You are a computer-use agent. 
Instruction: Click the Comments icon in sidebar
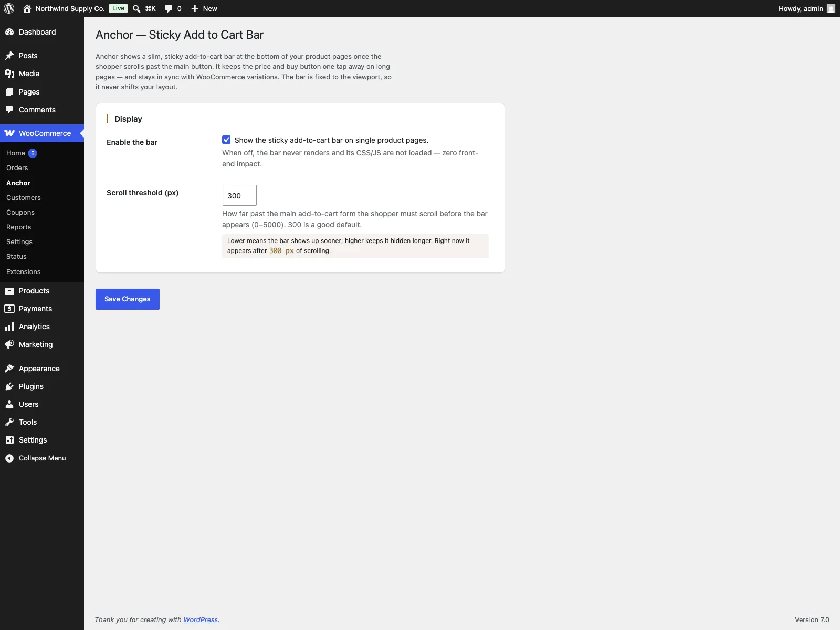9,110
